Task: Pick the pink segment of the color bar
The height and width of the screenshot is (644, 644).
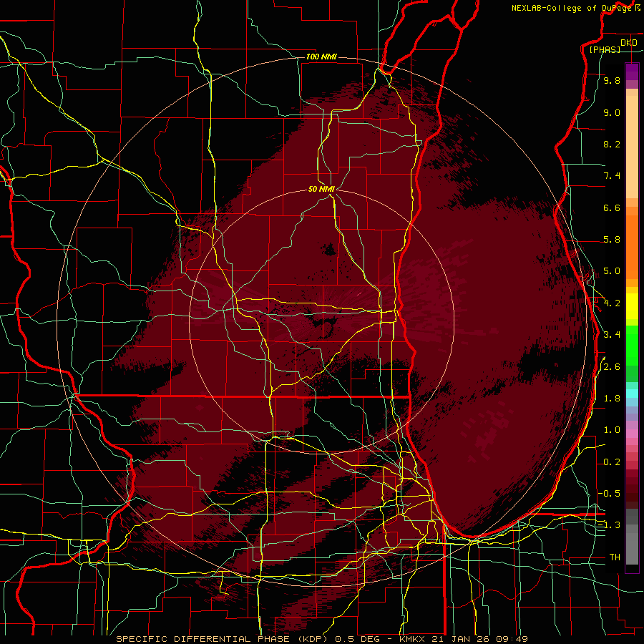Action: 632,434
